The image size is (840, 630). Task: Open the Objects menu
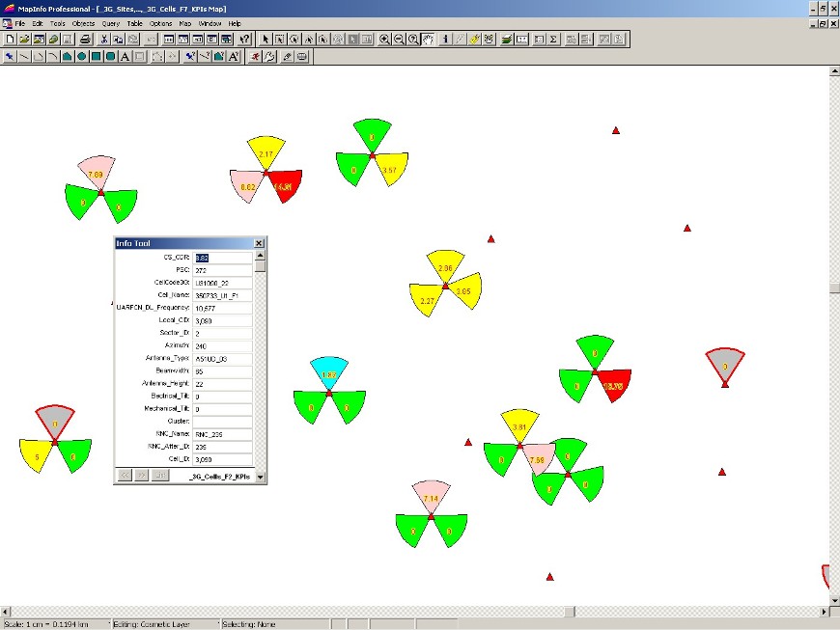pyautogui.click(x=84, y=23)
